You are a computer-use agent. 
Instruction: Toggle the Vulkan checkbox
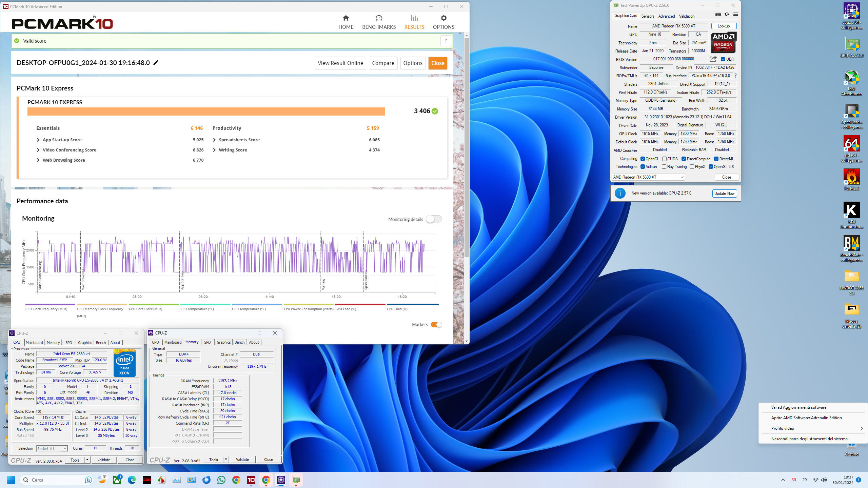[643, 166]
